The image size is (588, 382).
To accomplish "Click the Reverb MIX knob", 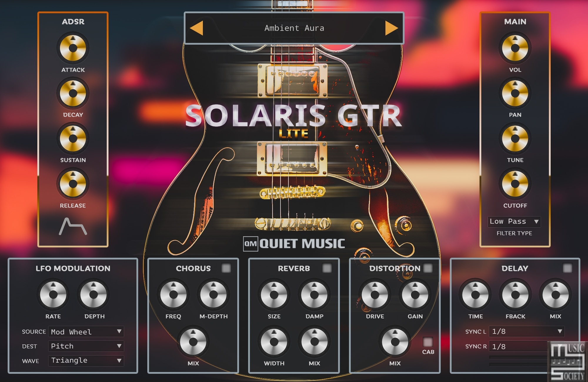I will pyautogui.click(x=314, y=342).
